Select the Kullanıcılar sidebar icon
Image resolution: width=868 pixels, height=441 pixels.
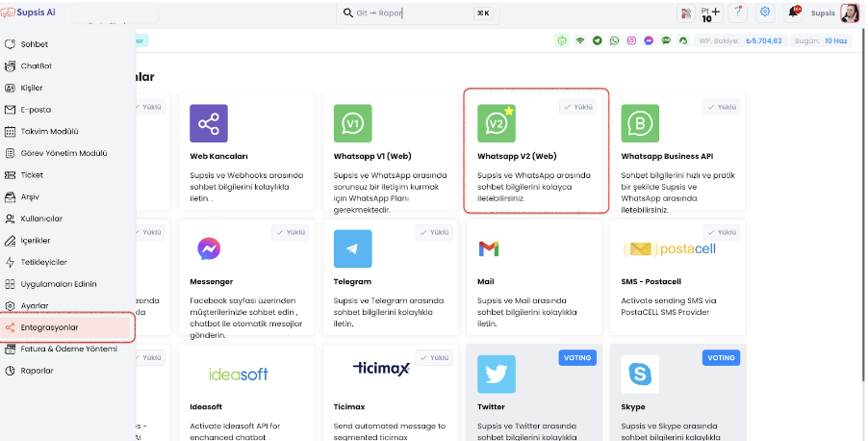coord(10,219)
